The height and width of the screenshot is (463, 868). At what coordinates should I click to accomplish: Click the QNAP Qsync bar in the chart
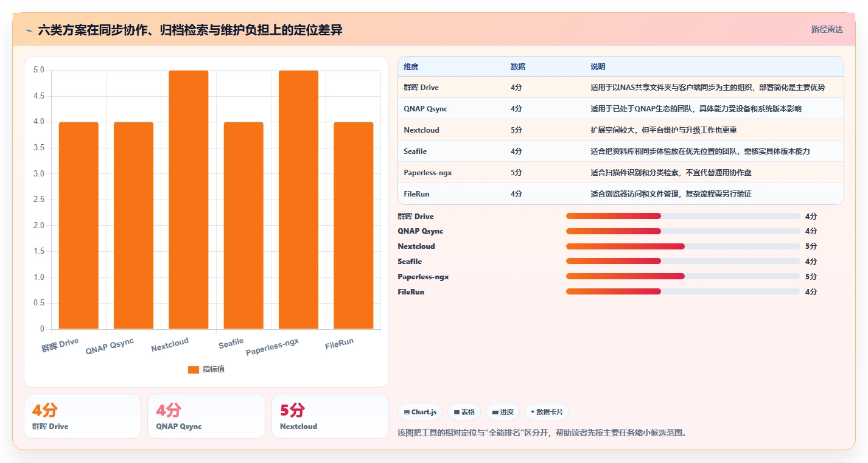tap(133, 226)
